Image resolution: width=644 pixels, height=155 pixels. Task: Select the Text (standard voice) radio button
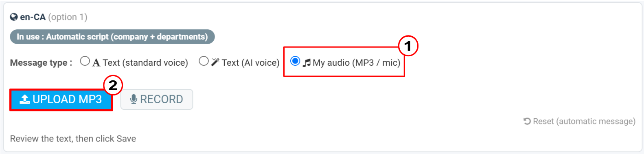point(85,61)
